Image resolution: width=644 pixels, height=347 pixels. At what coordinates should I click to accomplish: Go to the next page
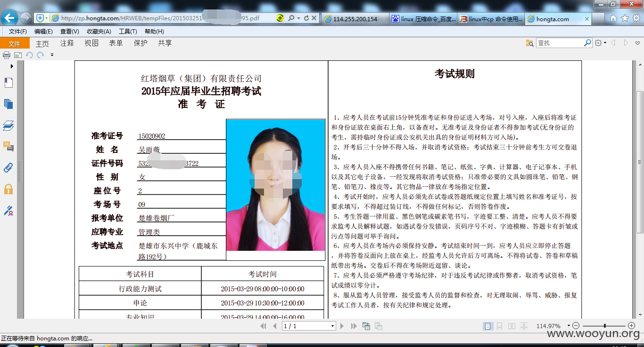coord(342,326)
